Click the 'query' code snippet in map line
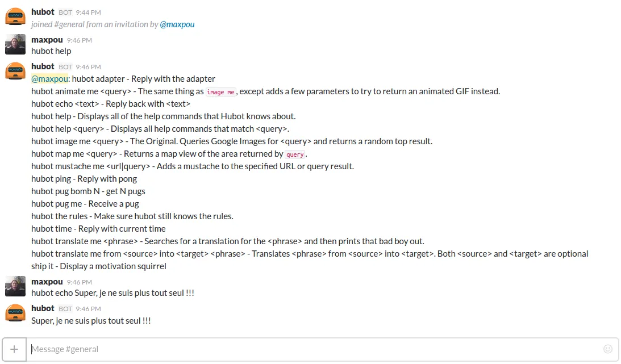 295,154
